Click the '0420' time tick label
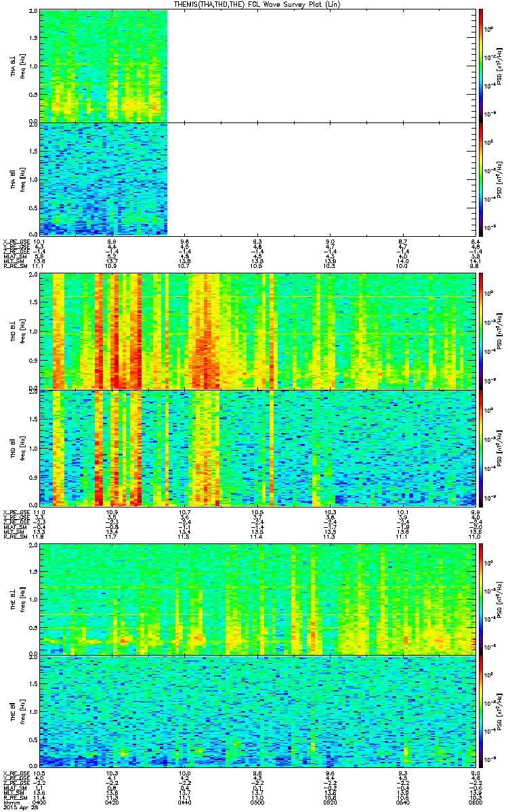This screenshot has height=812, width=508. pos(112,801)
